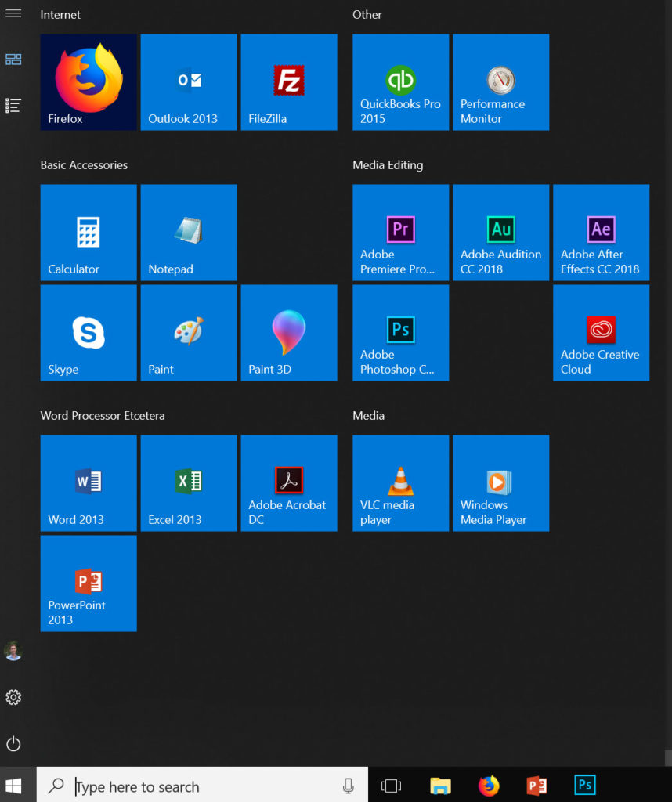Focus the Type here to search box
Viewport: 672px width, 802px height.
tap(203, 785)
